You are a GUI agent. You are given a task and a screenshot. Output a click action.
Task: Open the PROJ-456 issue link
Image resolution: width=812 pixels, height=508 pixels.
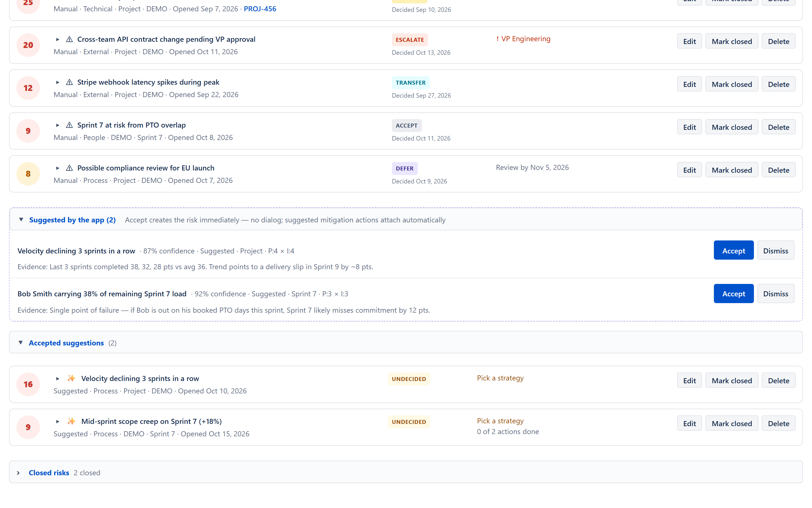click(260, 9)
